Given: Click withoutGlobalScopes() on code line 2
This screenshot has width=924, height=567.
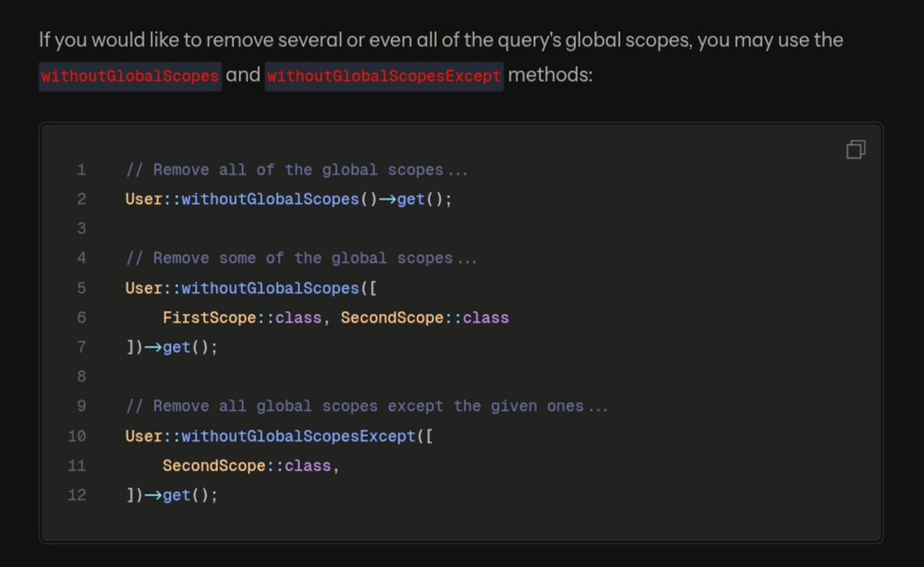Looking at the screenshot, I should click(x=270, y=199).
